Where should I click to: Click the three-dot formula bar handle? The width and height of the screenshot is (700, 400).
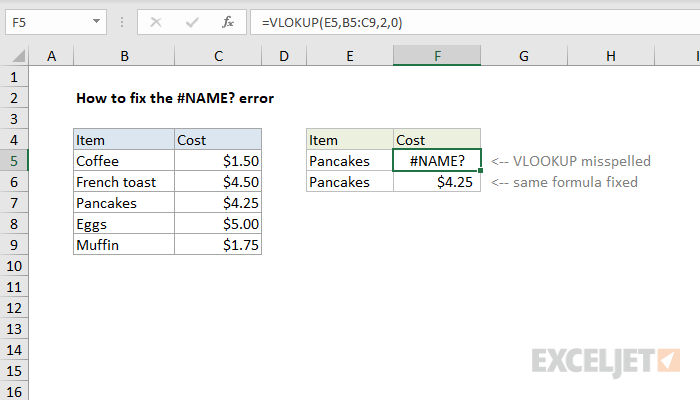pyautogui.click(x=122, y=22)
